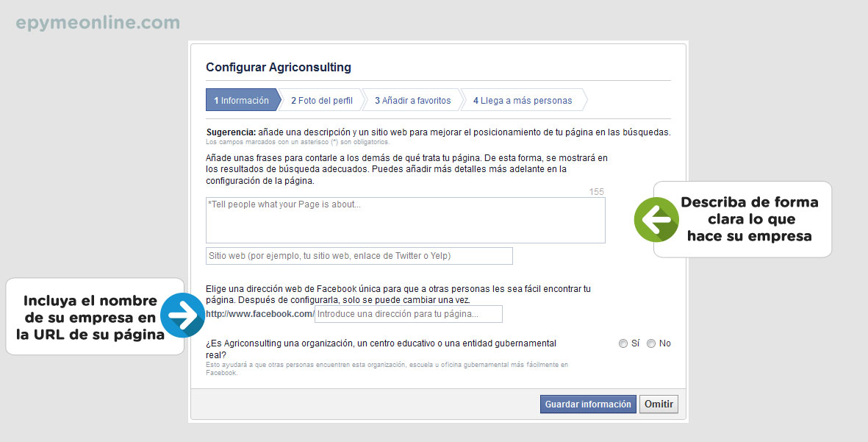Select the 'Sí' radio button
The image size is (868, 442).
coord(623,343)
